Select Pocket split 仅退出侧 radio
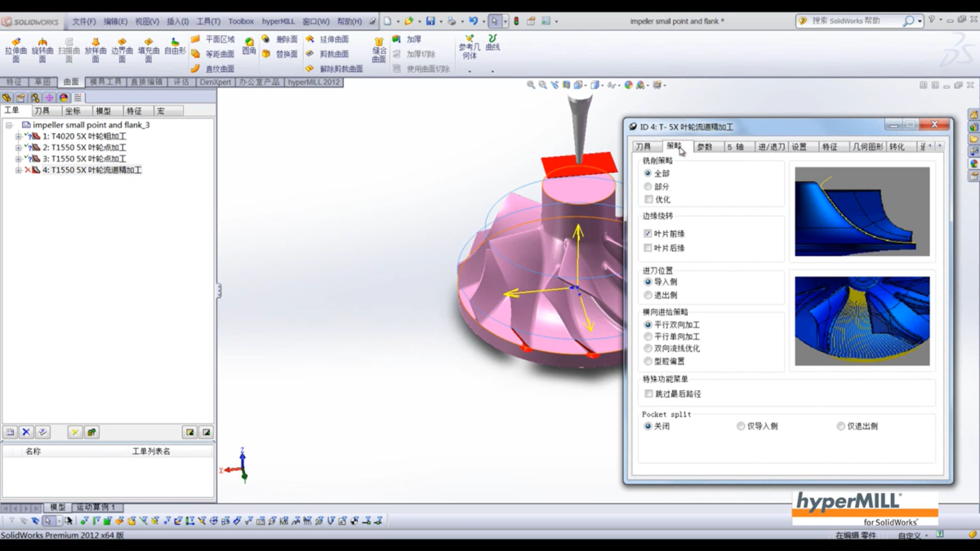Image resolution: width=980 pixels, height=551 pixels. [x=840, y=426]
